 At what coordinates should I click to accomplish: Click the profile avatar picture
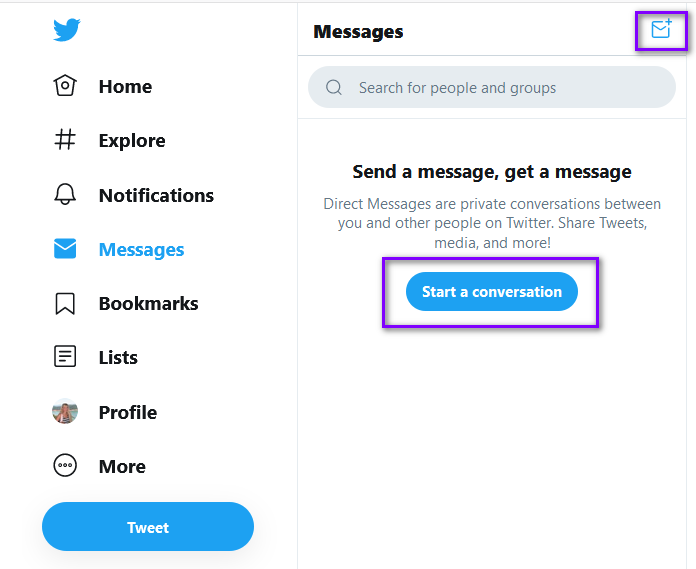coord(65,411)
